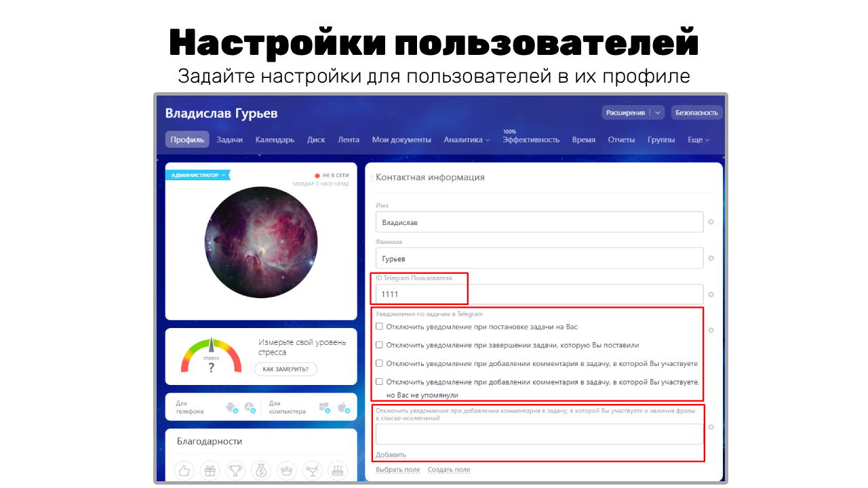
Task: Click the birthday cake gratitude icon
Action: pos(337,470)
